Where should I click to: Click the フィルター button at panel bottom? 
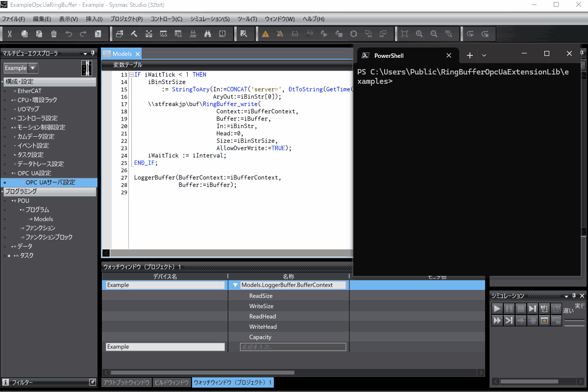point(49,382)
